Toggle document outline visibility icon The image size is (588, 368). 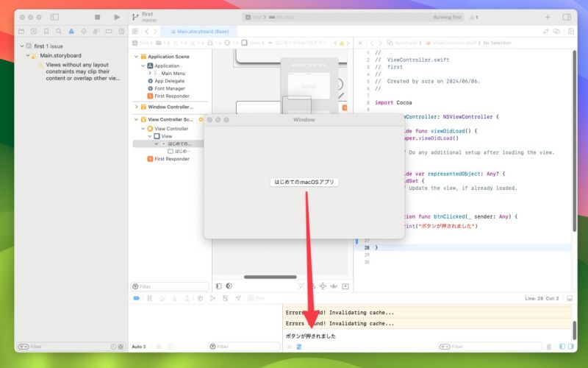click(218, 286)
